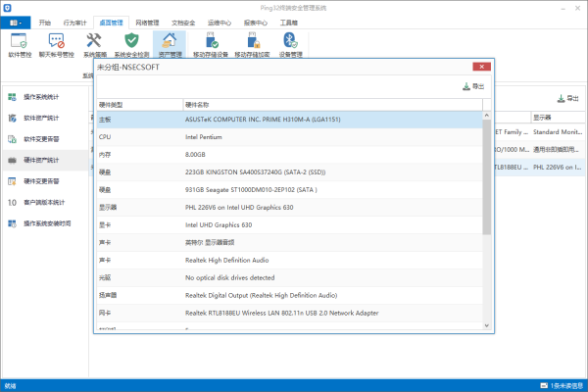Click the 硬件类型 column header
This screenshot has height=392, width=588.
(140, 105)
